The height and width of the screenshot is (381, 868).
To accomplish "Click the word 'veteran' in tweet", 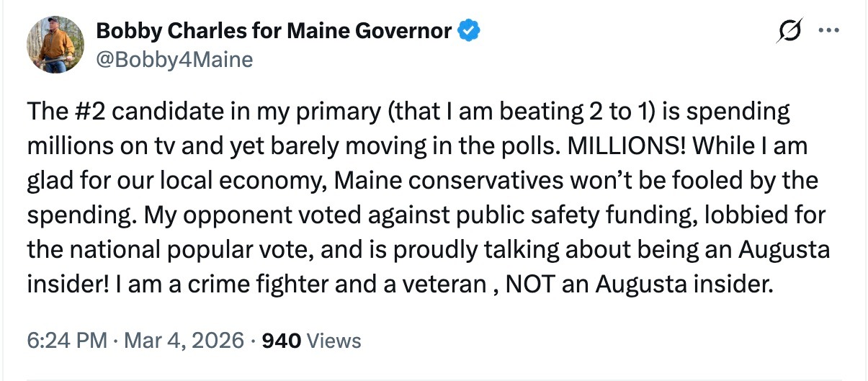I will point(445,284).
